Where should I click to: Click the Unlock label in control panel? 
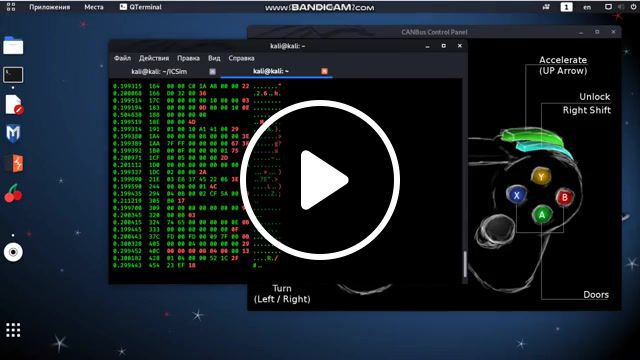point(595,97)
